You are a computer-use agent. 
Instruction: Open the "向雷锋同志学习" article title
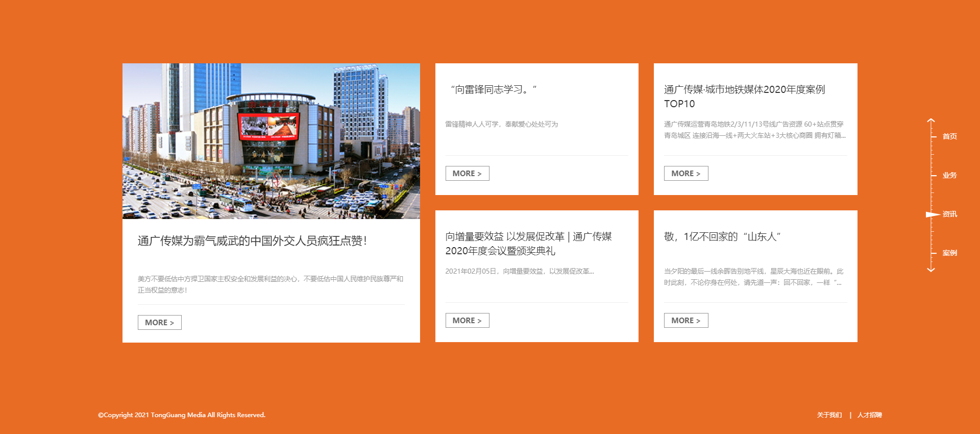pos(493,90)
